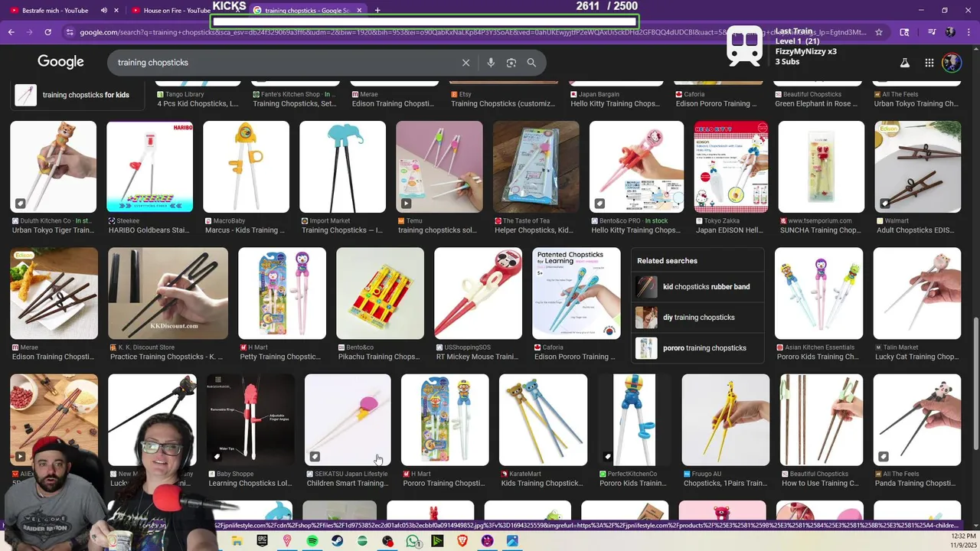Open All The Feels Panda training image

pos(917,419)
